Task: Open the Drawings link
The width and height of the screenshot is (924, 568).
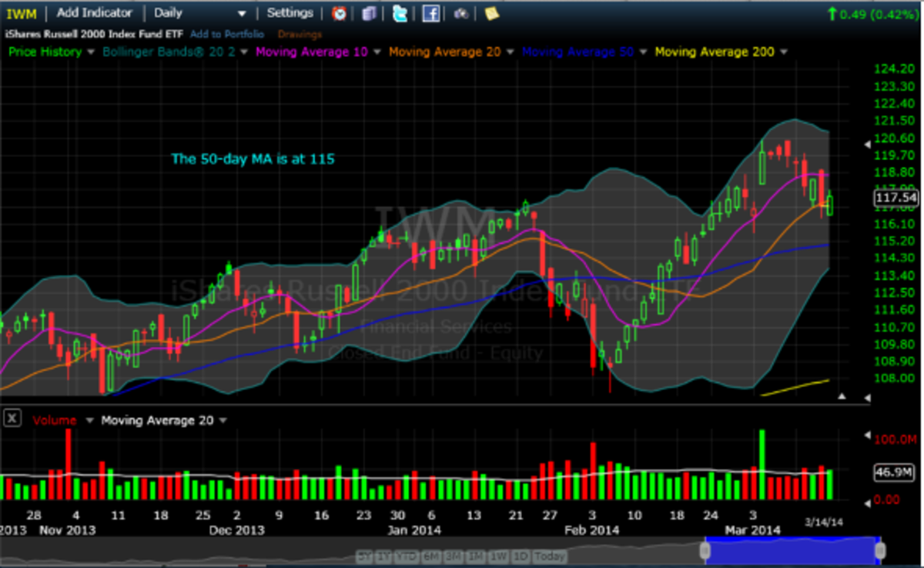Action: pos(300,34)
